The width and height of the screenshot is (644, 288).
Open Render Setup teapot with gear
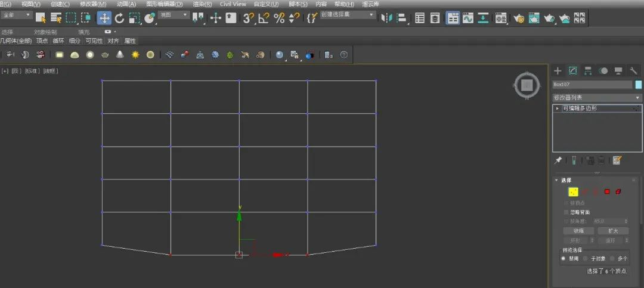(519, 18)
